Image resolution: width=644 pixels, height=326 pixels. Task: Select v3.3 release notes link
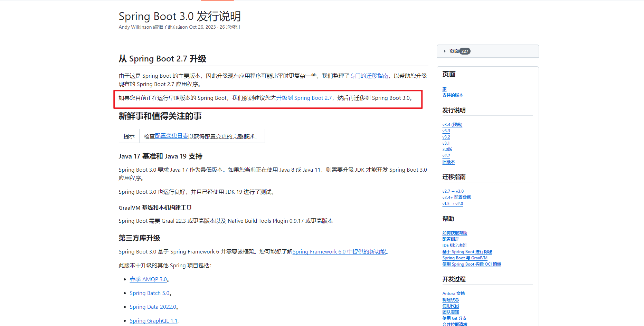(x=446, y=131)
